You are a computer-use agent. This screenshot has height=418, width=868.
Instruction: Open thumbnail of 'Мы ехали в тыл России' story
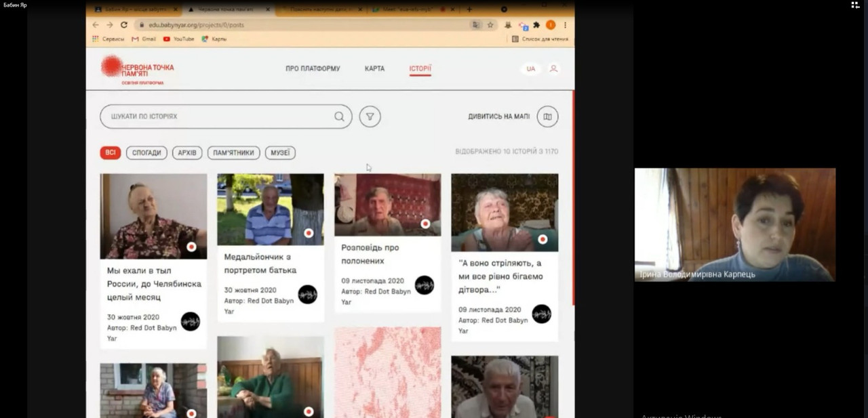click(x=153, y=216)
